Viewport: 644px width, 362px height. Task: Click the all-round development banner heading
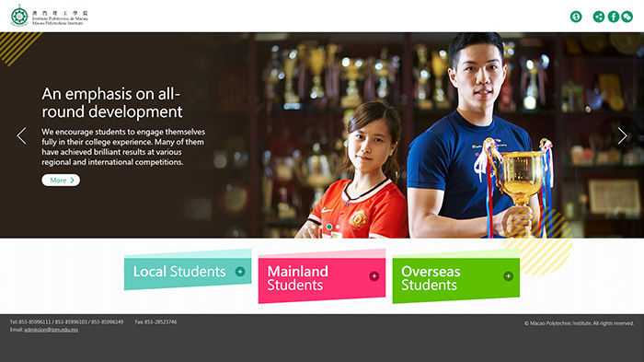coord(111,103)
